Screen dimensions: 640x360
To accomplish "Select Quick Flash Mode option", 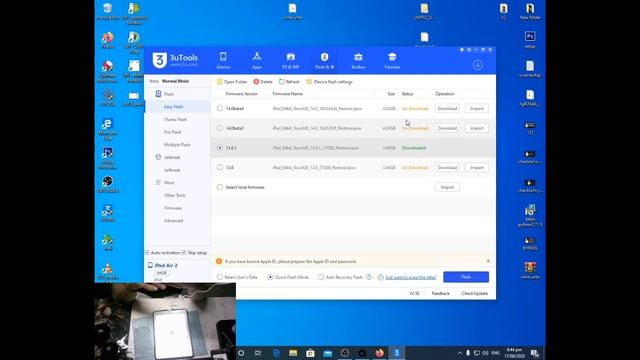I will (270, 277).
